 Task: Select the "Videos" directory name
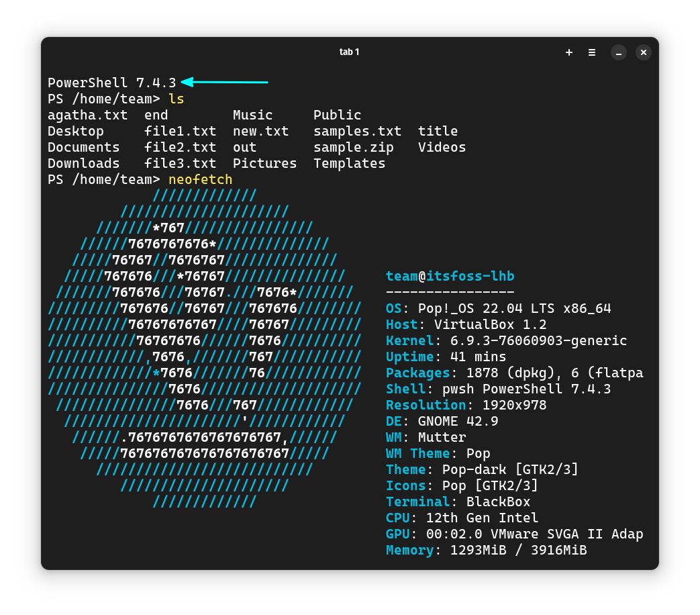pyautogui.click(x=442, y=147)
